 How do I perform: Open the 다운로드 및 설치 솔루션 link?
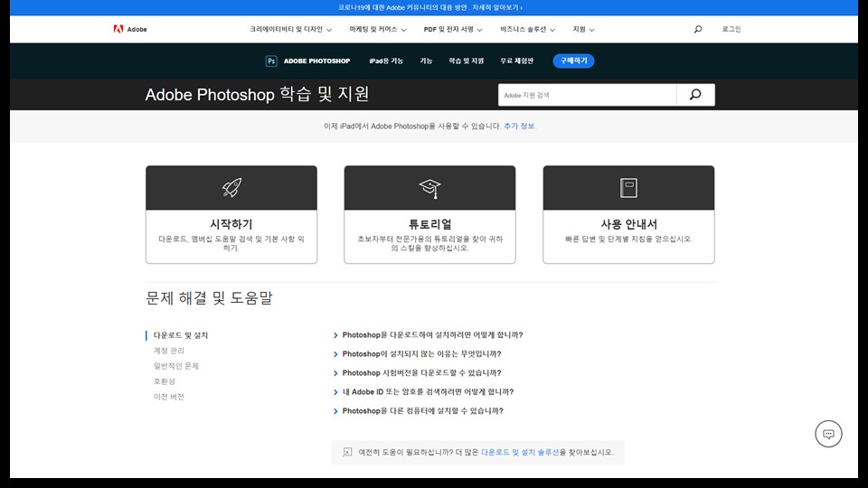[520, 452]
